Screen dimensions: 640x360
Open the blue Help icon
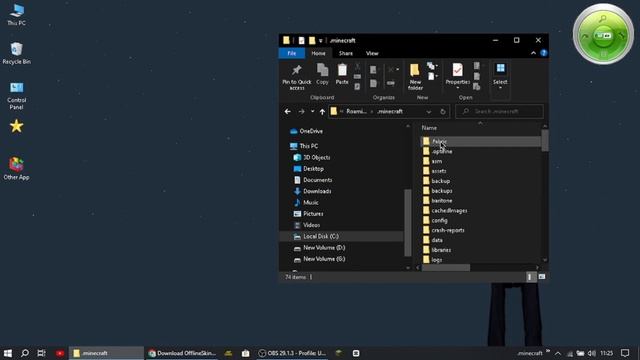[544, 53]
